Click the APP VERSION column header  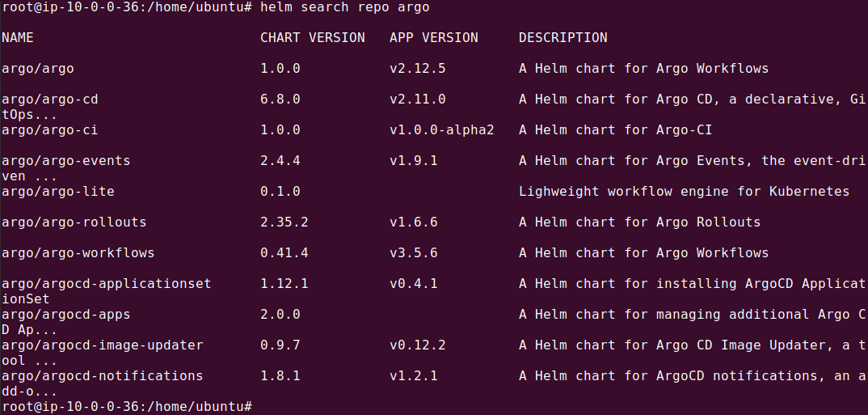coord(433,38)
